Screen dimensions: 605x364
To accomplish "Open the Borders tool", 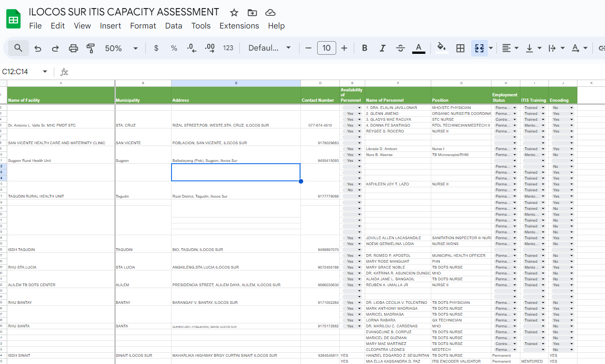I will point(461,48).
